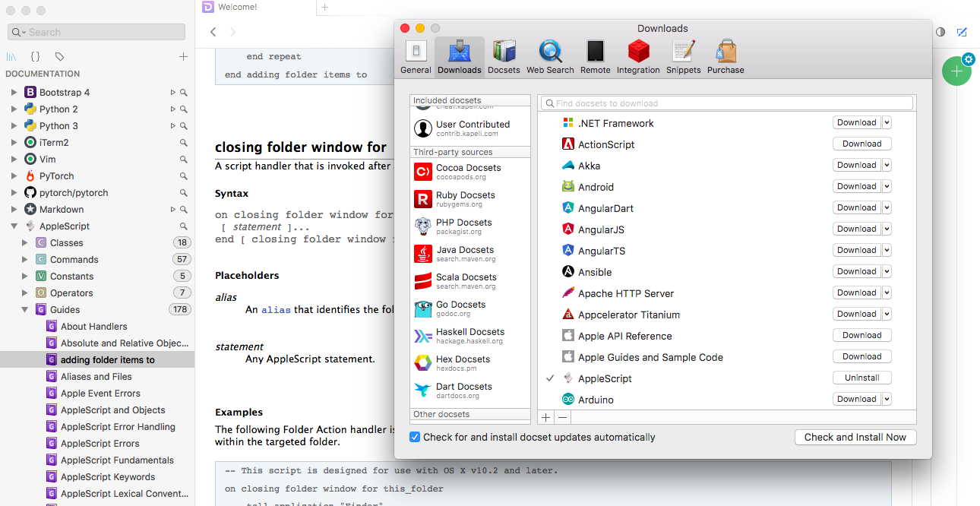Collapse the Guides group
Screen dimensions: 980x506
point(25,309)
